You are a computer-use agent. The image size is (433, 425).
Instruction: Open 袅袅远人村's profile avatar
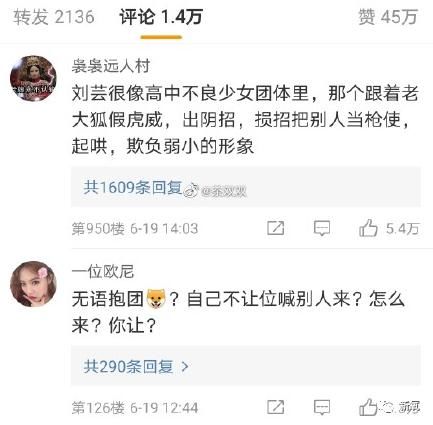point(33,78)
